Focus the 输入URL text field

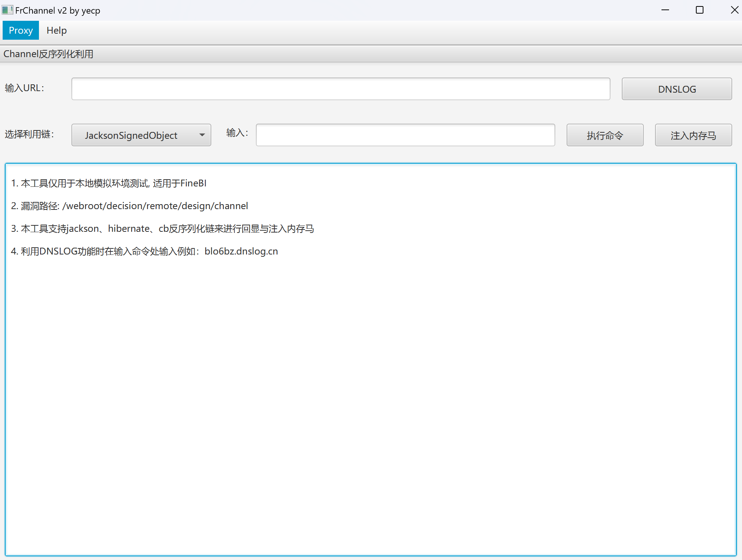click(340, 89)
